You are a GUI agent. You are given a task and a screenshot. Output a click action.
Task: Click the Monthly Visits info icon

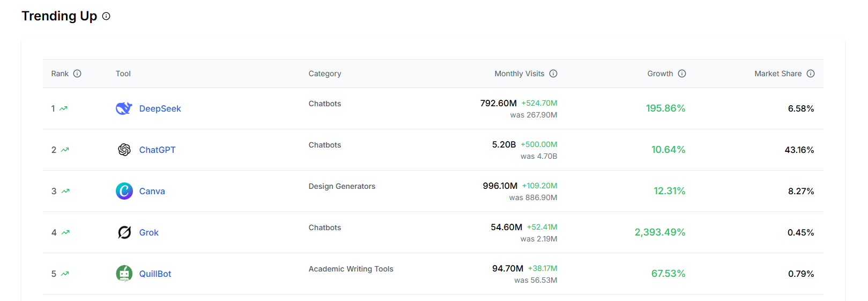(553, 74)
